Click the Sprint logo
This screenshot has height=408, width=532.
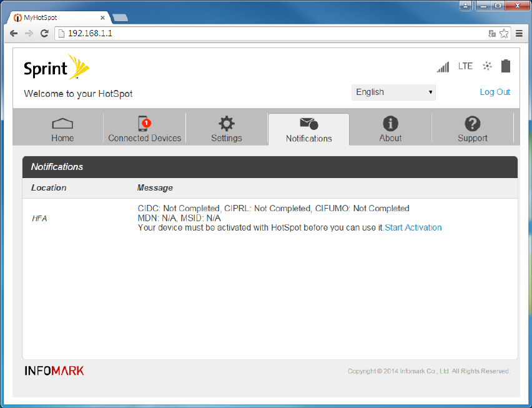pos(56,67)
